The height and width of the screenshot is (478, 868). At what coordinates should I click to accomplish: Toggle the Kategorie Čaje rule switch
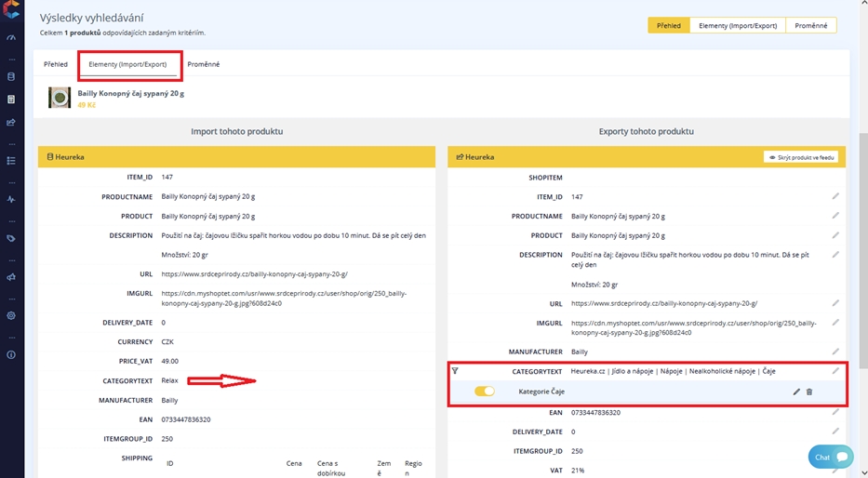pos(485,392)
